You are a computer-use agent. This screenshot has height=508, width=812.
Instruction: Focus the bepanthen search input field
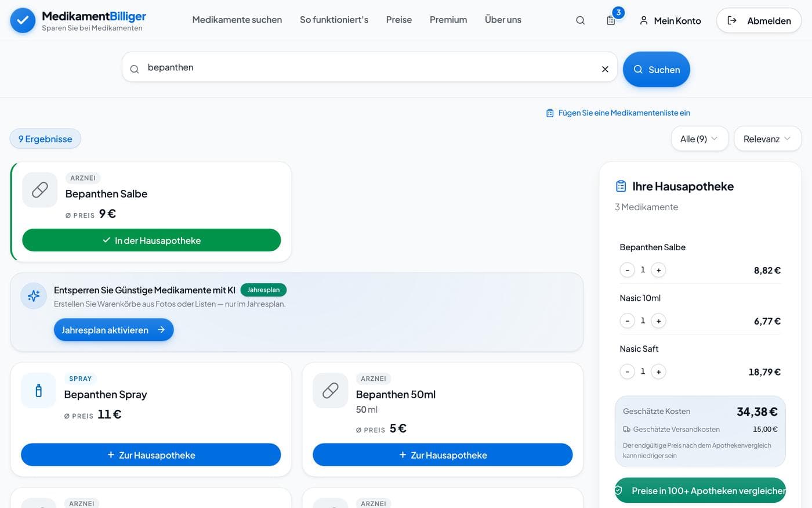click(369, 67)
